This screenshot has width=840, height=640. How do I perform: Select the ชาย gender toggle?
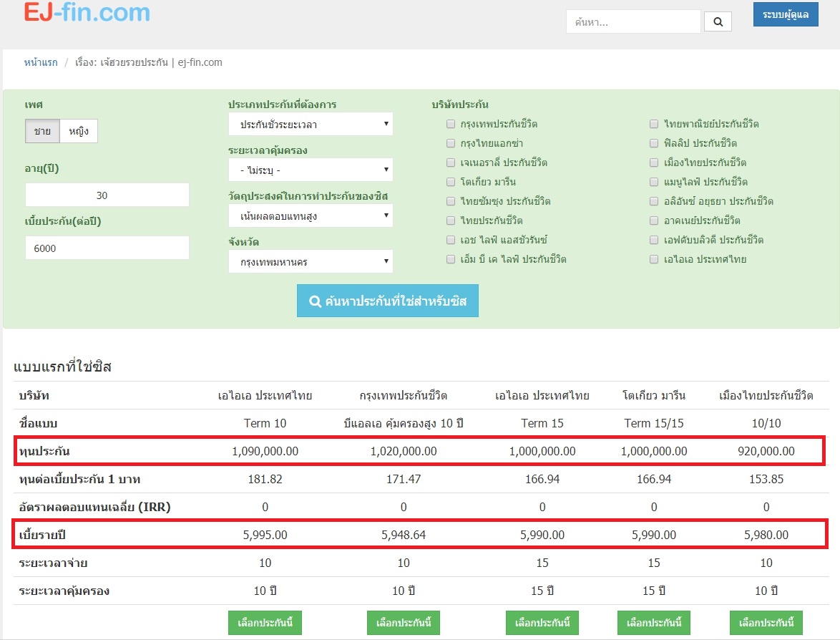(42, 131)
